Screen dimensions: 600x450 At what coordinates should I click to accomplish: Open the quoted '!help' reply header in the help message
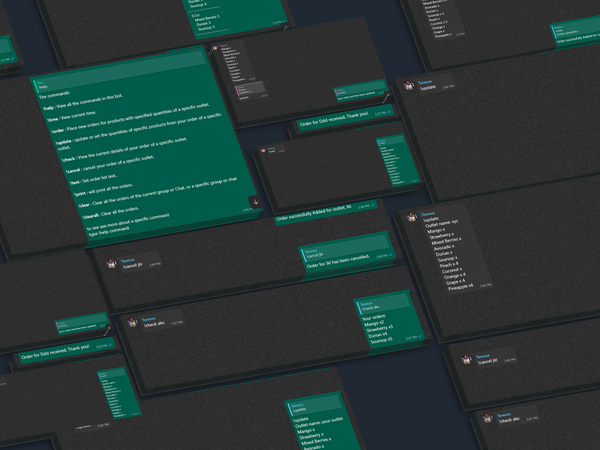pos(119,71)
